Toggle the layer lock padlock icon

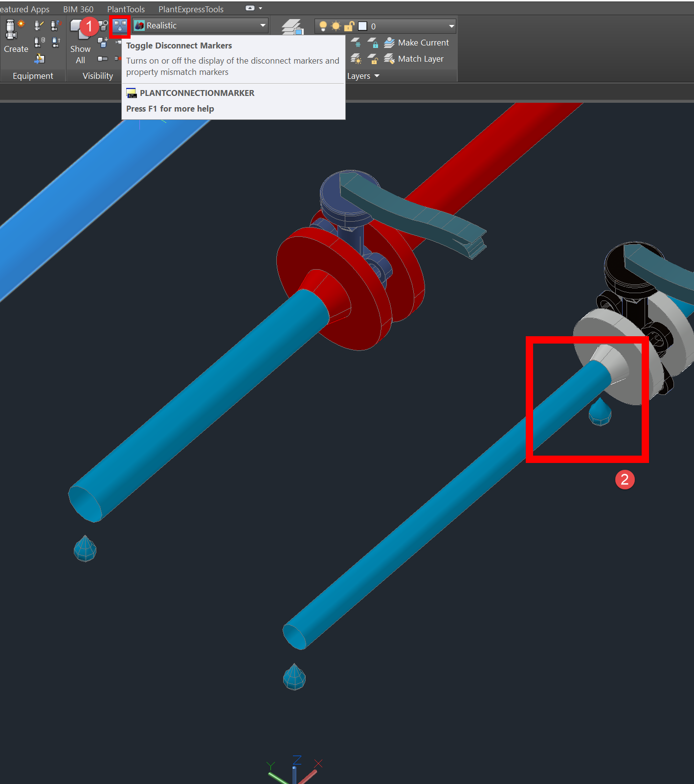coord(349,26)
